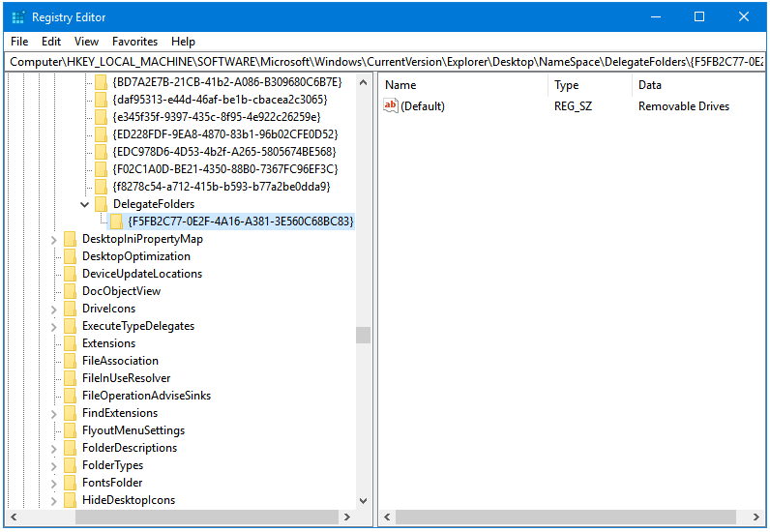Click the DelegateFolders folder icon
This screenshot has height=532, width=770.
pyautogui.click(x=101, y=204)
